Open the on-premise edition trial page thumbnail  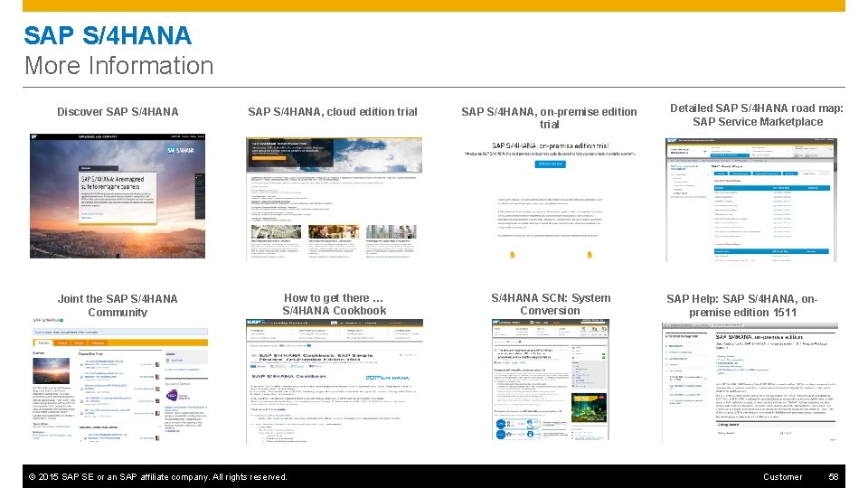click(x=550, y=200)
